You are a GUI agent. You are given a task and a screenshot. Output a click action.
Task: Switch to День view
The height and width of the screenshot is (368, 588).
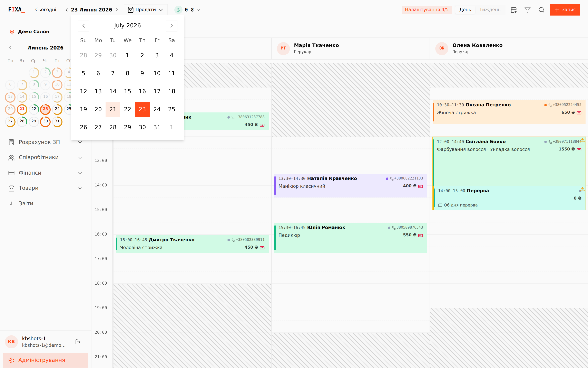point(465,10)
